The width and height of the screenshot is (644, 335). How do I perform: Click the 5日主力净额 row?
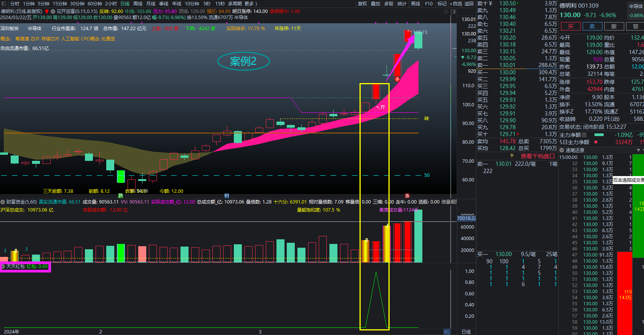point(601,142)
